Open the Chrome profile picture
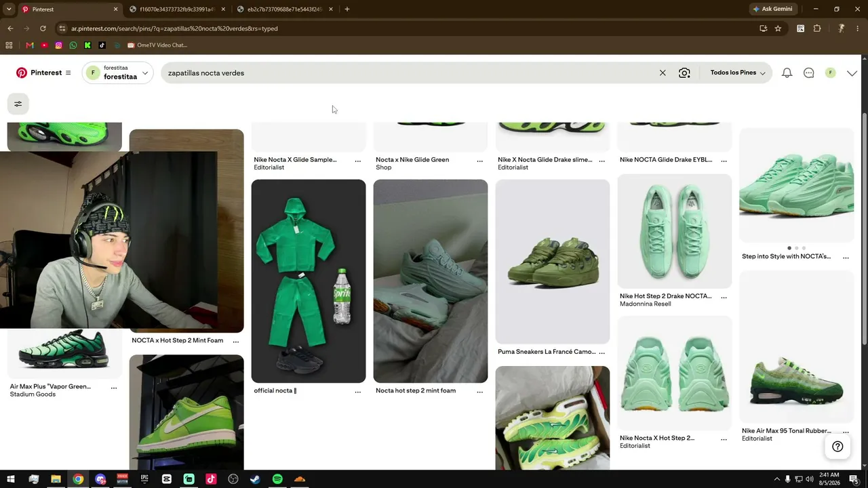 841,28
